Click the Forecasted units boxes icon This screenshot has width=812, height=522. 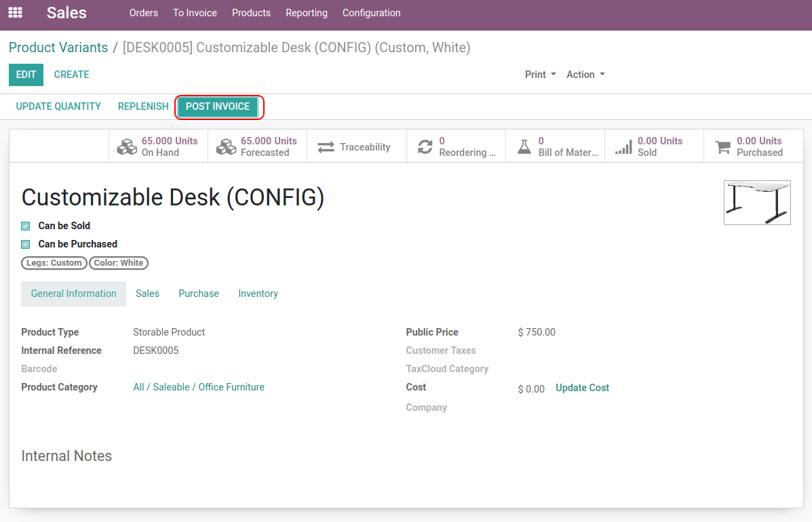click(226, 147)
